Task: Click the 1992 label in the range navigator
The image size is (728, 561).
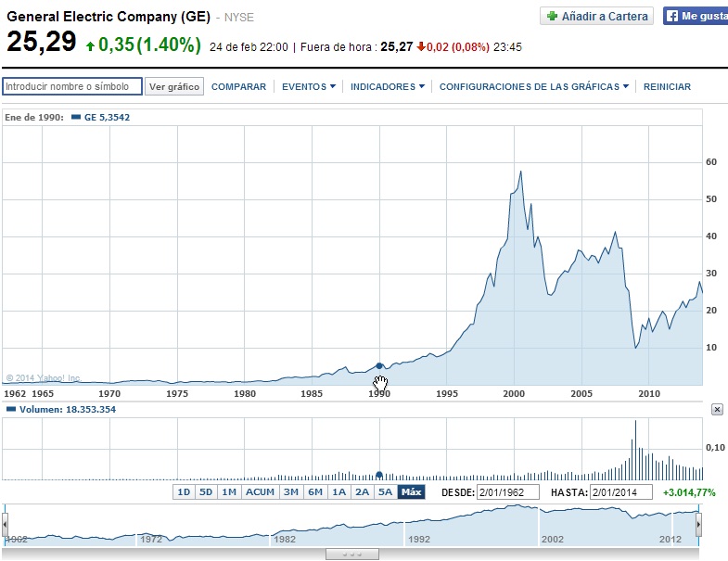Action: coord(419,539)
